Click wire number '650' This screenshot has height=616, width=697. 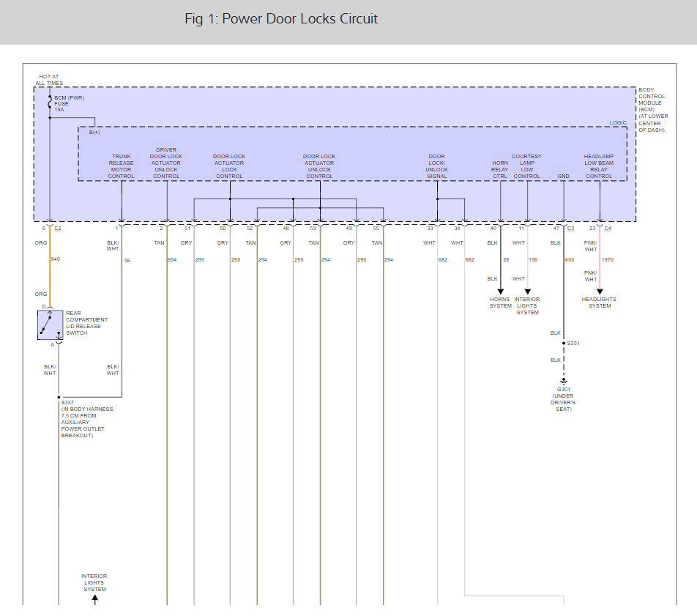(570, 260)
